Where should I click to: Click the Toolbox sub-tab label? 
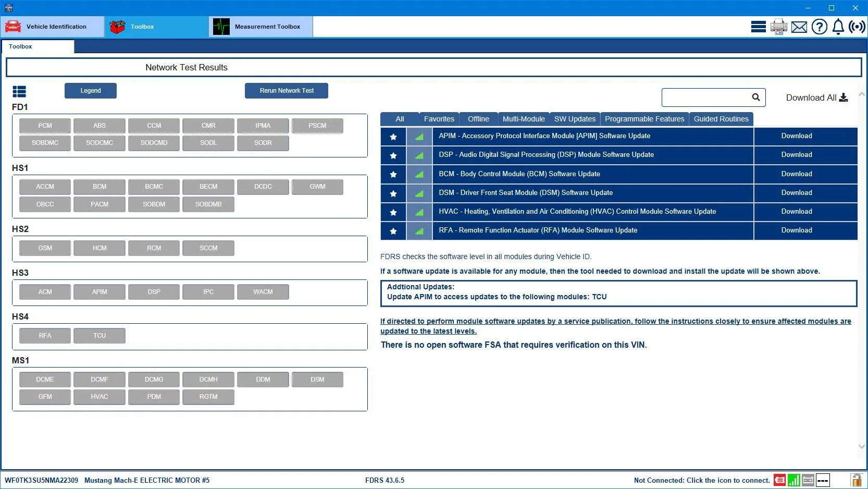click(x=20, y=46)
